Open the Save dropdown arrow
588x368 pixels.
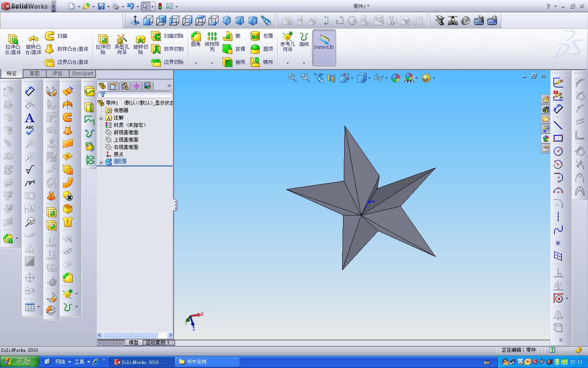(x=109, y=7)
